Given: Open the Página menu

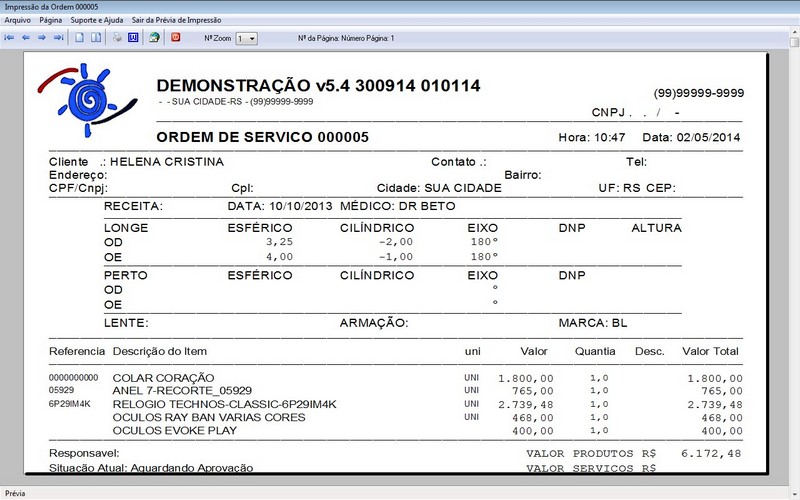Looking at the screenshot, I should pyautogui.click(x=51, y=20).
